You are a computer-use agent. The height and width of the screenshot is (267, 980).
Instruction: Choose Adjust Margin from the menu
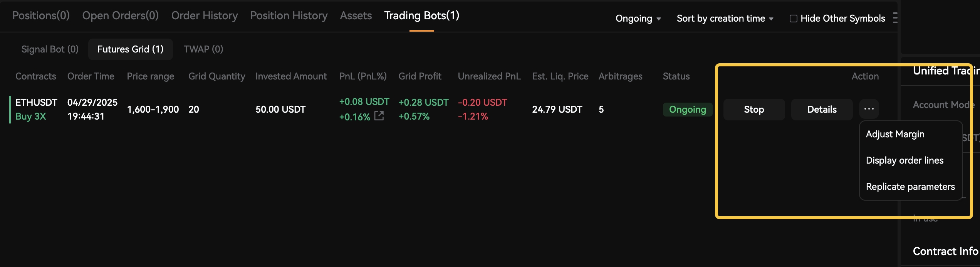[895, 134]
